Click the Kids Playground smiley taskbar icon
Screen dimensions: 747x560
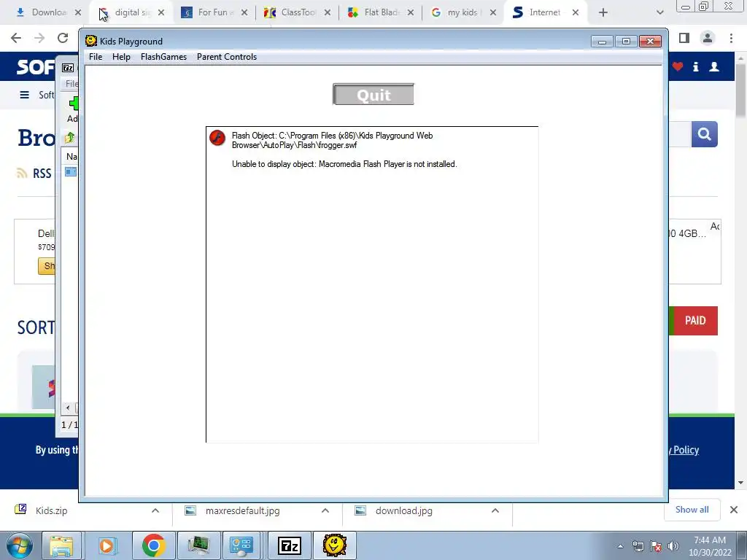(334, 545)
